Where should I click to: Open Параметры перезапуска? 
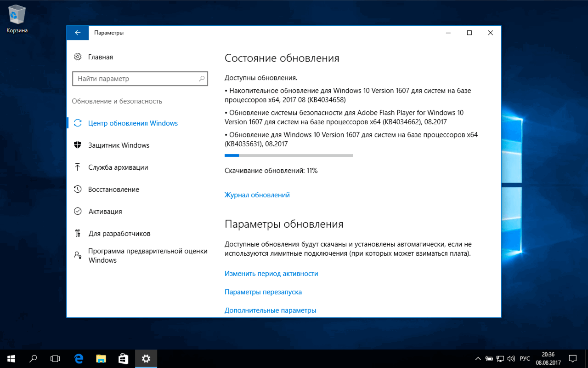pos(263,292)
